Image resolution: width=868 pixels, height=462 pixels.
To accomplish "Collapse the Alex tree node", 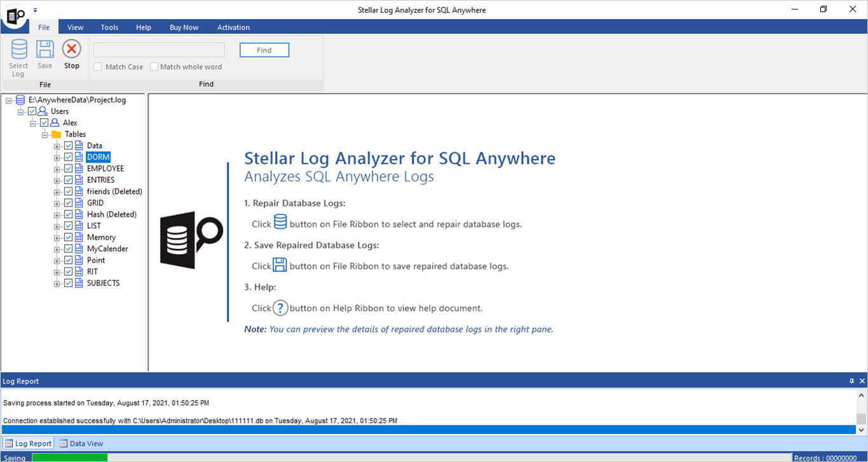I will pos(33,123).
